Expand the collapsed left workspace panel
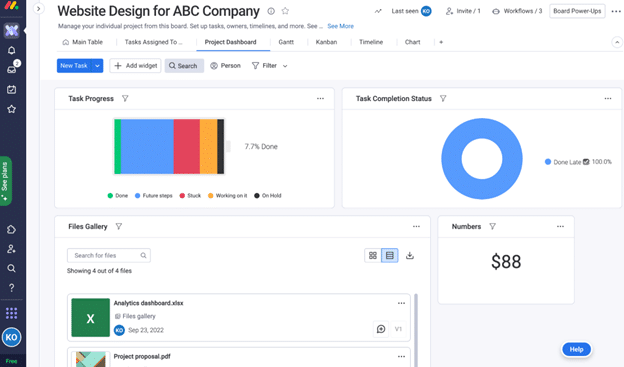This screenshot has height=367, width=624. pos(38,8)
